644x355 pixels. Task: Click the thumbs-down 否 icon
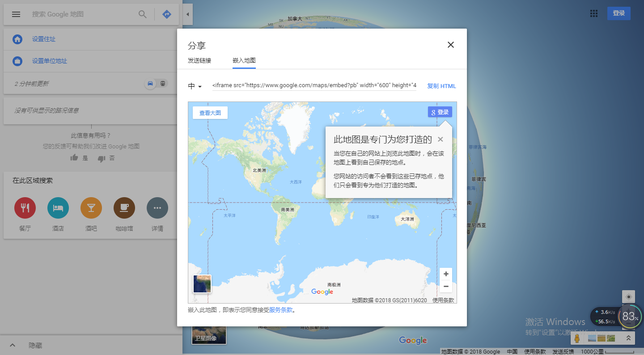pos(101,158)
